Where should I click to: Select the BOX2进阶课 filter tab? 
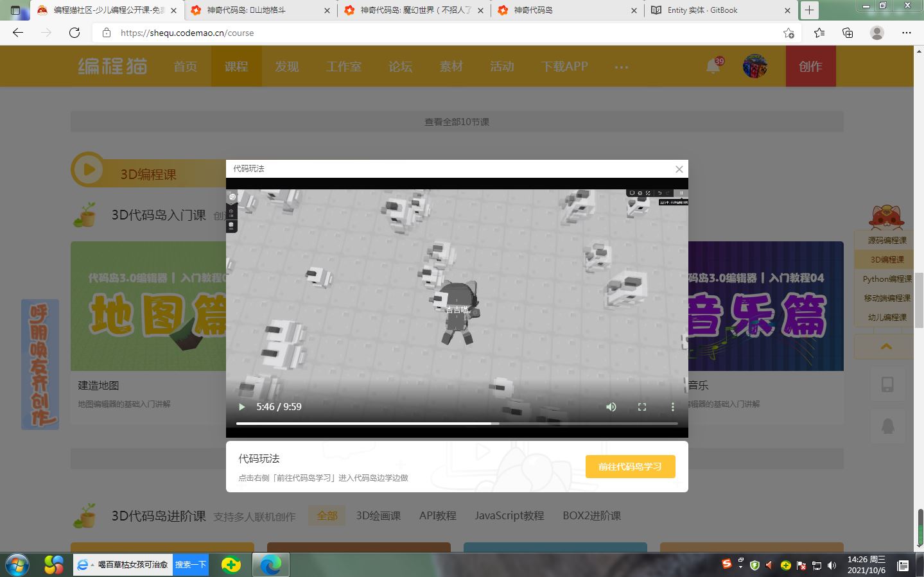pos(591,515)
